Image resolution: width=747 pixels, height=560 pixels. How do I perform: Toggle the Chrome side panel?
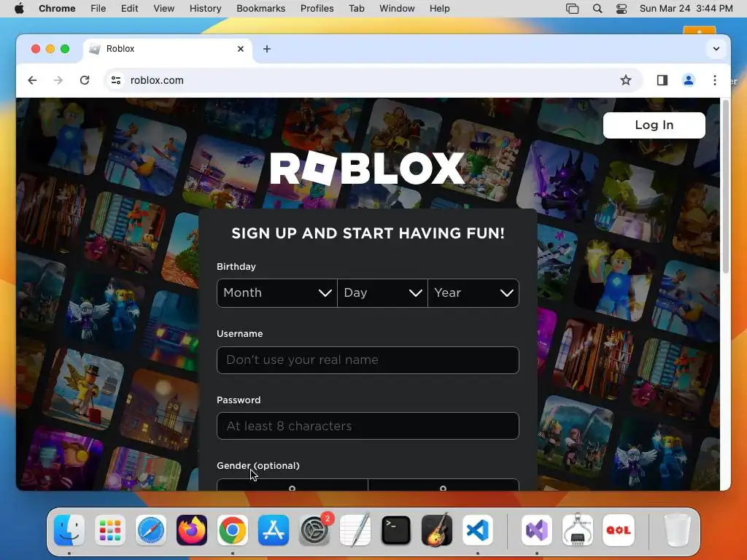(662, 80)
